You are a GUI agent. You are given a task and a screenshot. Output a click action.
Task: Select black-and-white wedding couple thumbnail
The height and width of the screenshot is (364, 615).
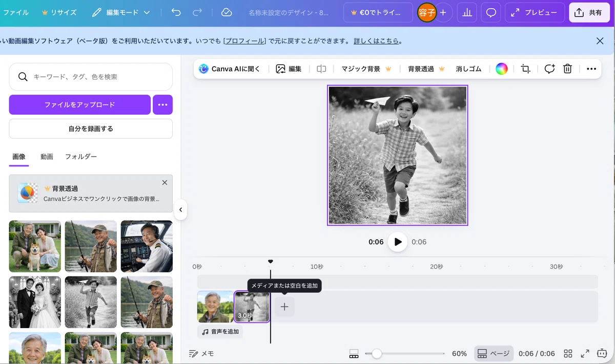pyautogui.click(x=35, y=302)
